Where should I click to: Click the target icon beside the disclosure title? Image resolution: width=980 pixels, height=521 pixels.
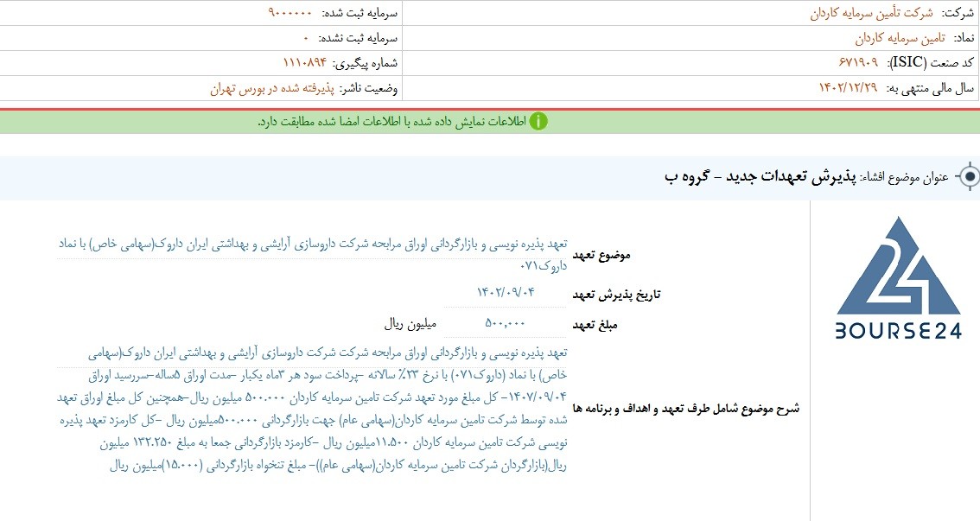[x=969, y=177]
